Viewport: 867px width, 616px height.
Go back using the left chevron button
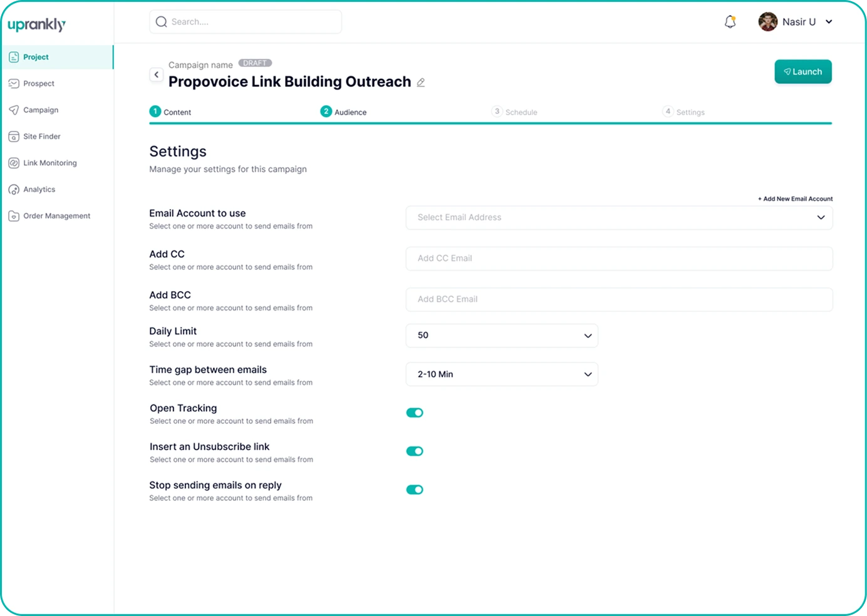tap(157, 74)
